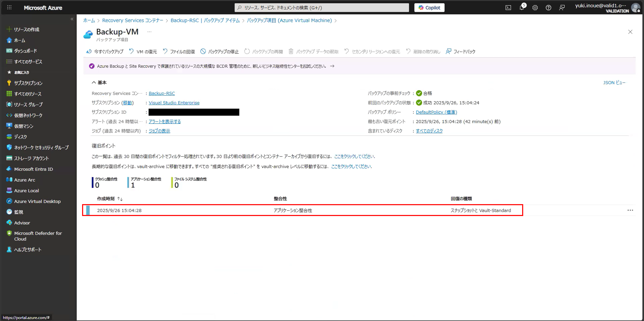Open 仮想マシン in the sidebar

coord(24,126)
